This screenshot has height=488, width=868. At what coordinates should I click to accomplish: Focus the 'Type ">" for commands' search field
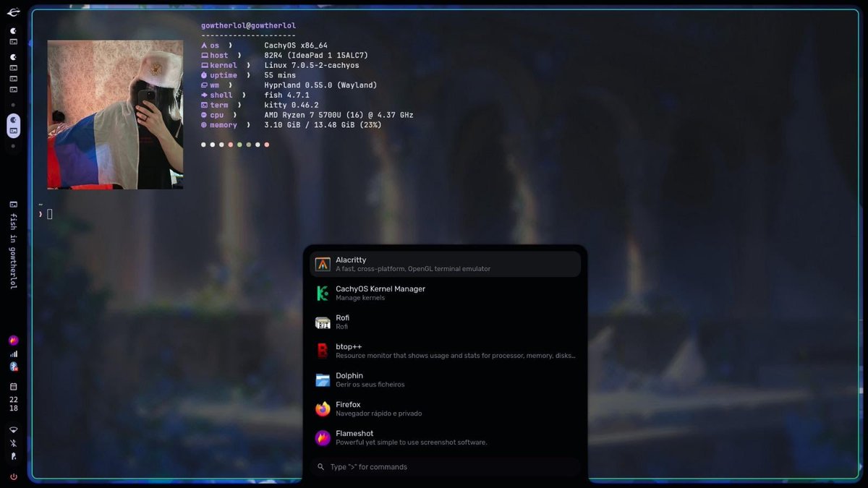(x=445, y=467)
